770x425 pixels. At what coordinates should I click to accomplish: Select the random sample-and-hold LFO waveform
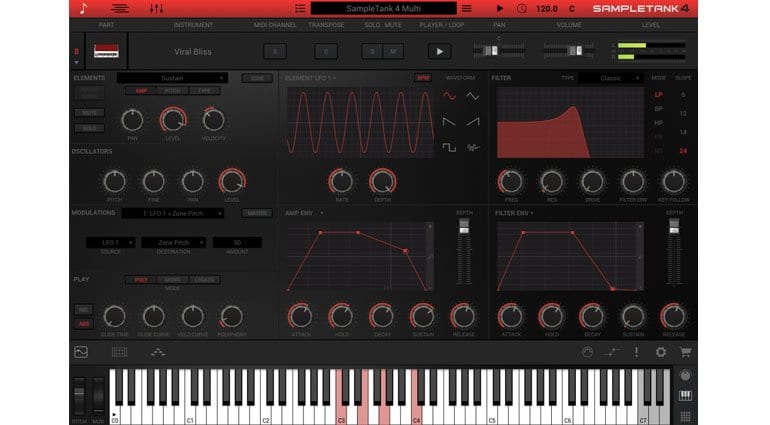coord(472,147)
